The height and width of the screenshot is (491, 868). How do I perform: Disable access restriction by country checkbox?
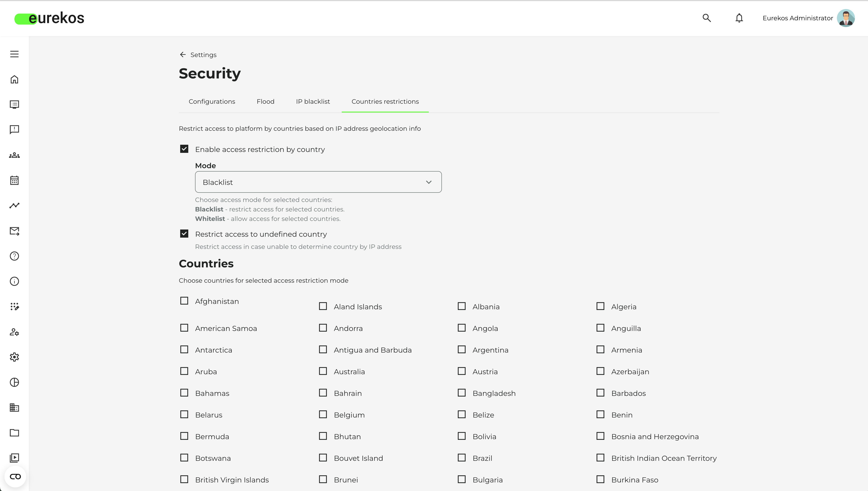pos(184,149)
